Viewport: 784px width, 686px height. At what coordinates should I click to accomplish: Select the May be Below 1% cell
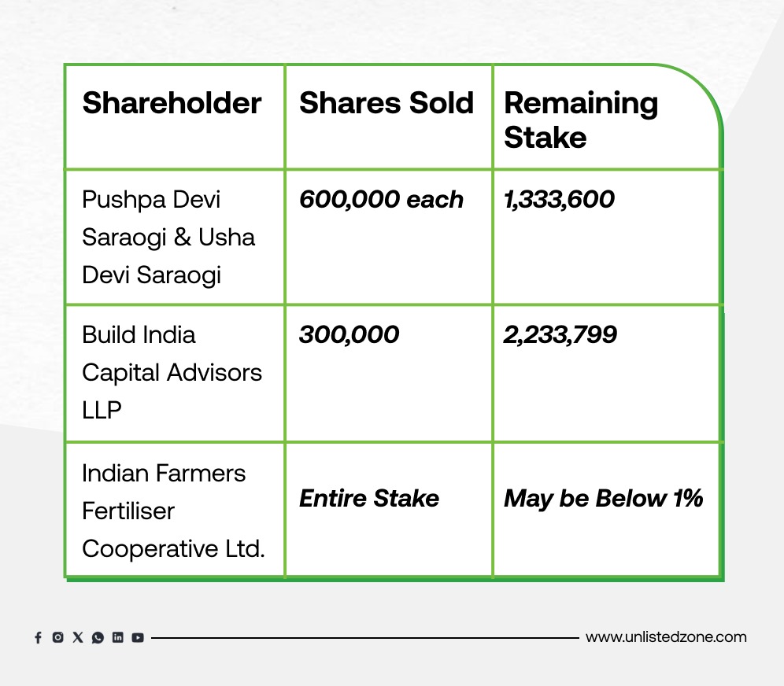coord(603,498)
